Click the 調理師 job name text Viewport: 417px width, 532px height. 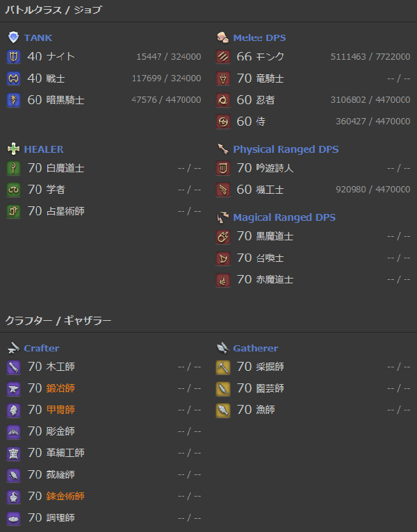pos(60,517)
